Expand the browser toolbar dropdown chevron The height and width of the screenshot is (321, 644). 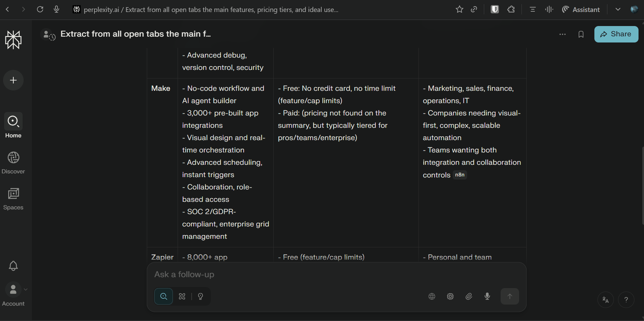(x=618, y=10)
